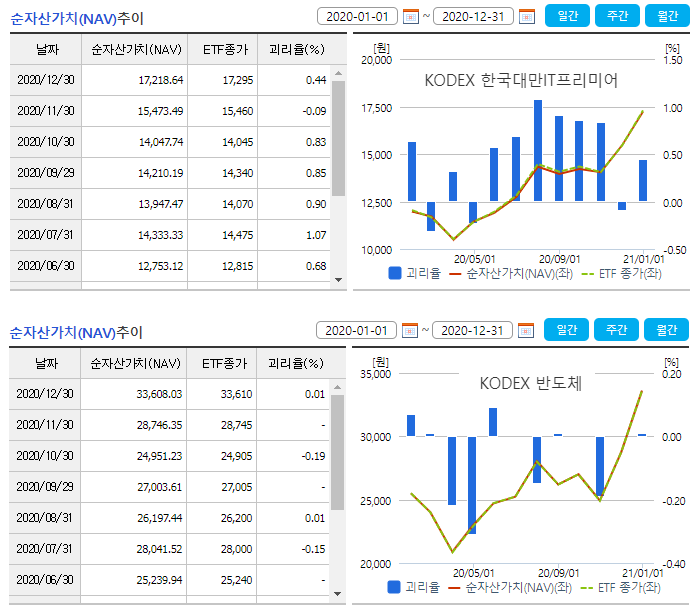Click the 월간 button in top panel
This screenshot has width=696, height=608.
click(x=667, y=16)
